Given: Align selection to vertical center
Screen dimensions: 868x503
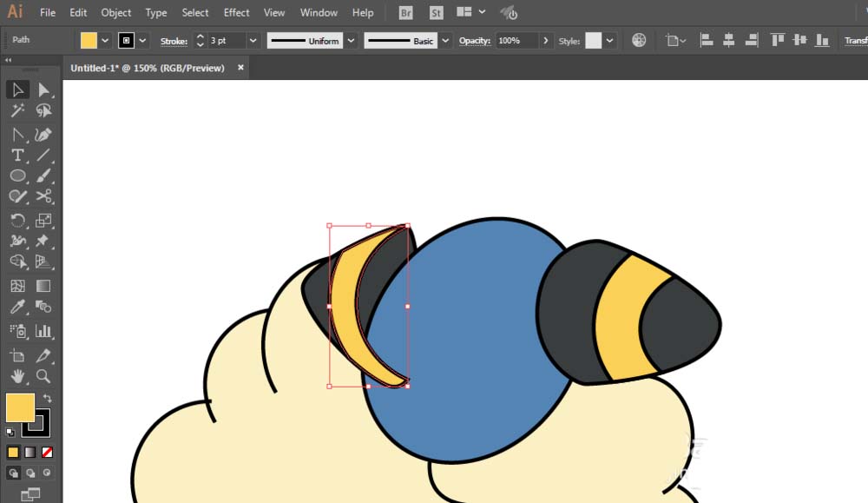Looking at the screenshot, I should point(800,40).
